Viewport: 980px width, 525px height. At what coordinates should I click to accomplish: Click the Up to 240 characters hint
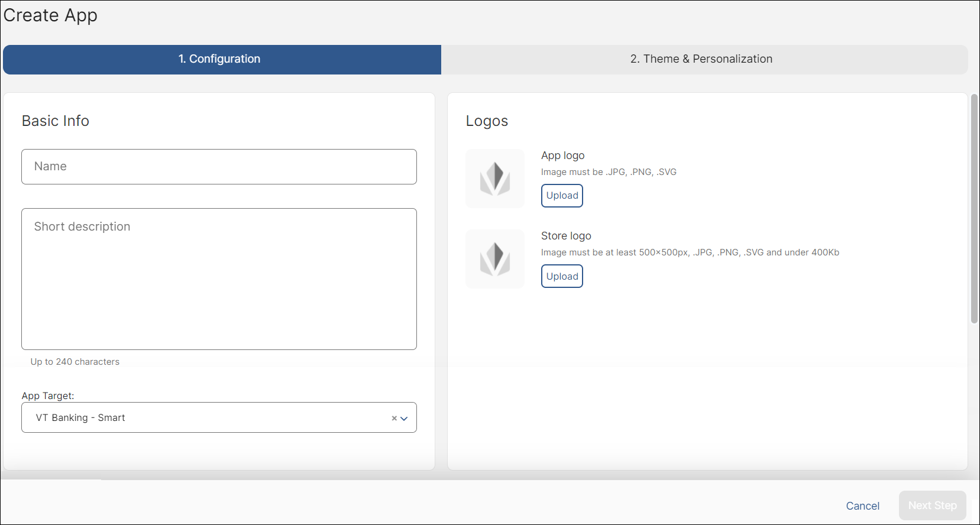pyautogui.click(x=75, y=362)
